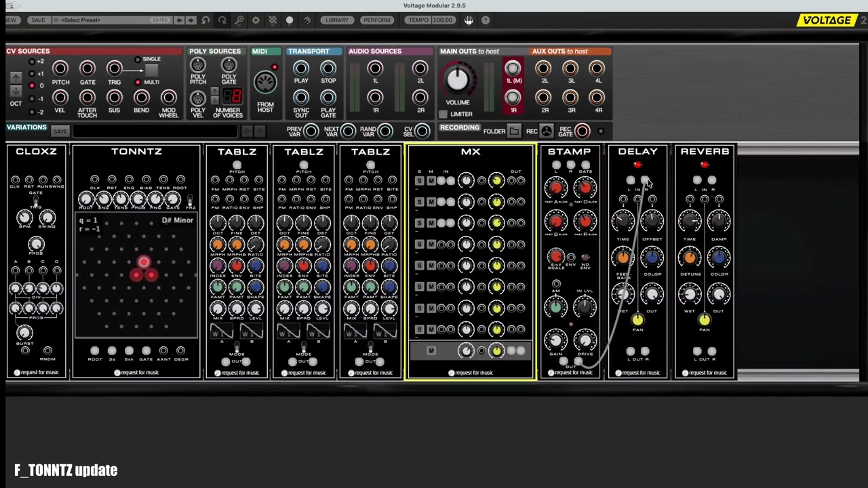Click the REVERB orange DETUNE knob
868x488 pixels.
[x=690, y=258]
